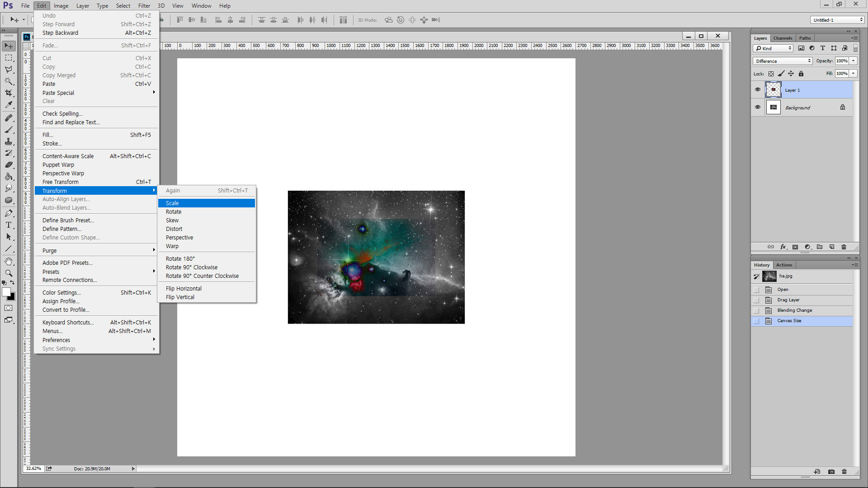The height and width of the screenshot is (488, 868).
Task: Select the Brush tool
Action: click(x=9, y=130)
